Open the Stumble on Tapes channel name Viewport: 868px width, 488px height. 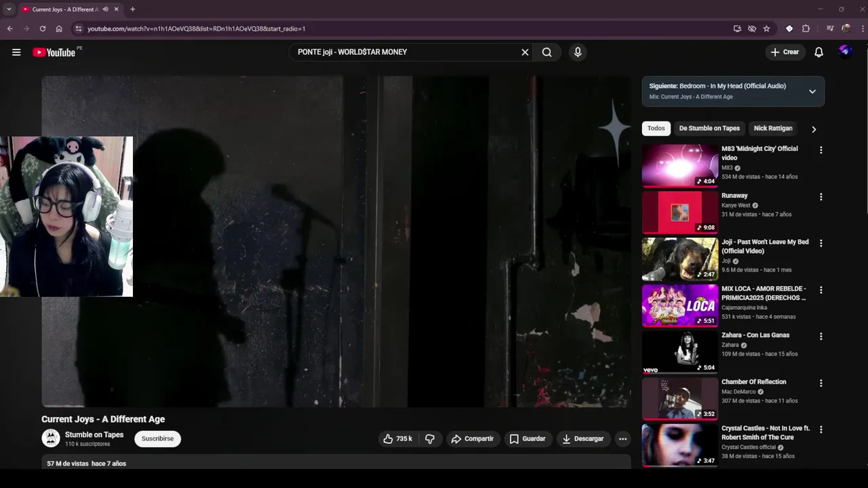point(94,435)
